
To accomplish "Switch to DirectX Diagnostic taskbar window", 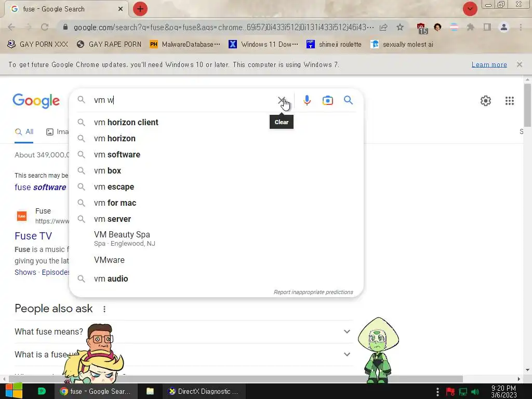I will tap(204, 391).
